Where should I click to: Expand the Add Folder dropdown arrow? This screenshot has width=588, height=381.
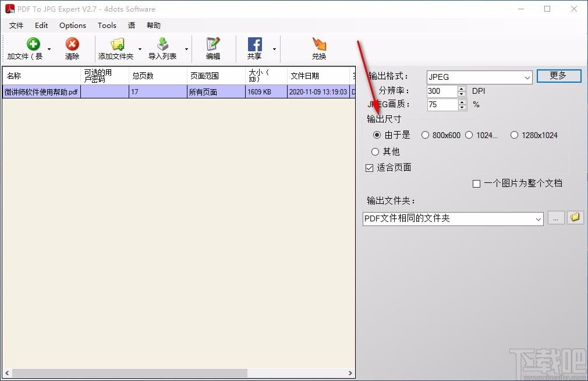[140, 49]
